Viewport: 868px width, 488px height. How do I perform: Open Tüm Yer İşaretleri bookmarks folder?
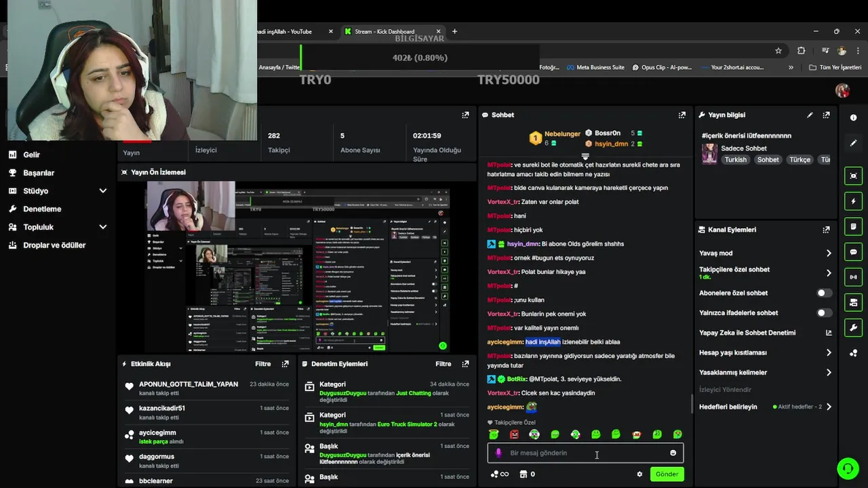835,68
